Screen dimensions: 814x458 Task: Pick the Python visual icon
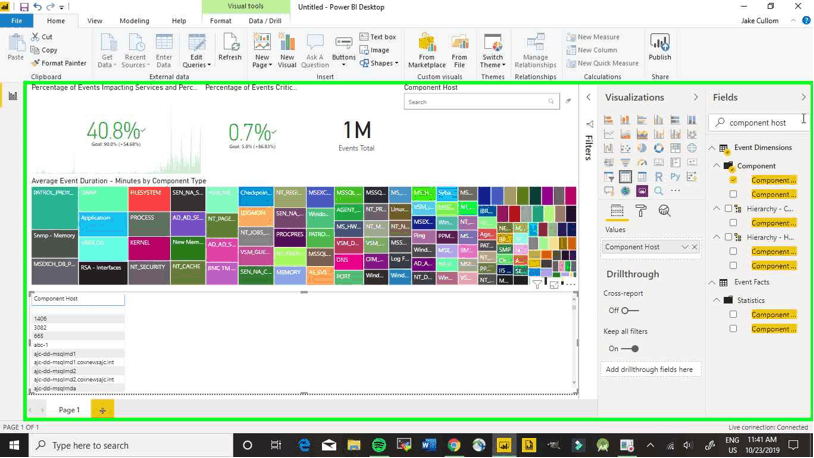(x=675, y=177)
